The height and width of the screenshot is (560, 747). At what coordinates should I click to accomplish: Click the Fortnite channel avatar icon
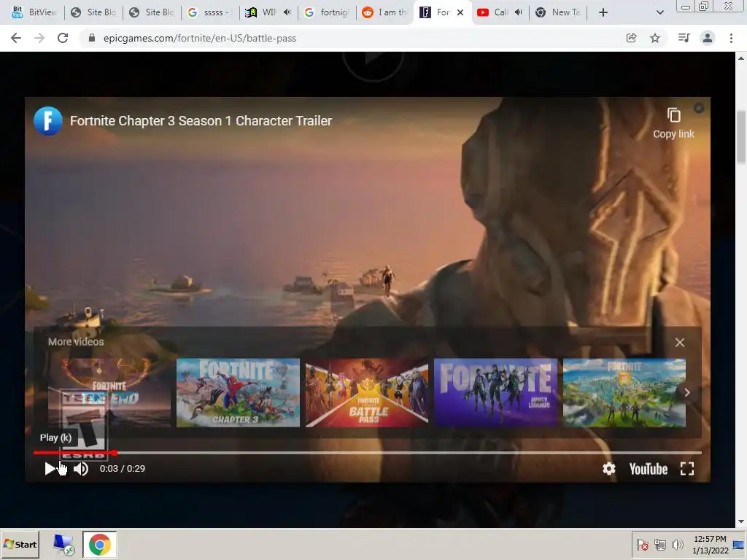(47, 121)
